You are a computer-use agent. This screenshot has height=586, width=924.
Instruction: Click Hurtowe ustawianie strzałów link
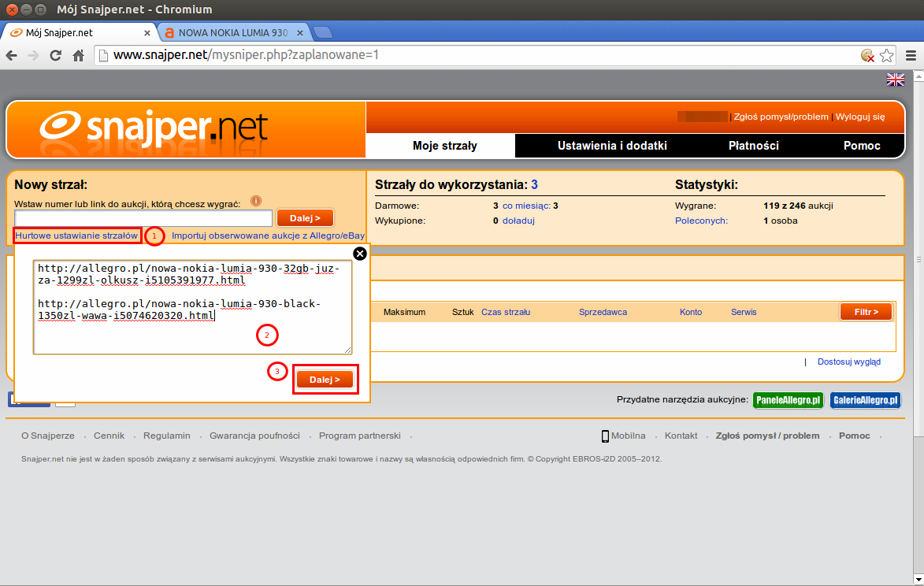[76, 236]
